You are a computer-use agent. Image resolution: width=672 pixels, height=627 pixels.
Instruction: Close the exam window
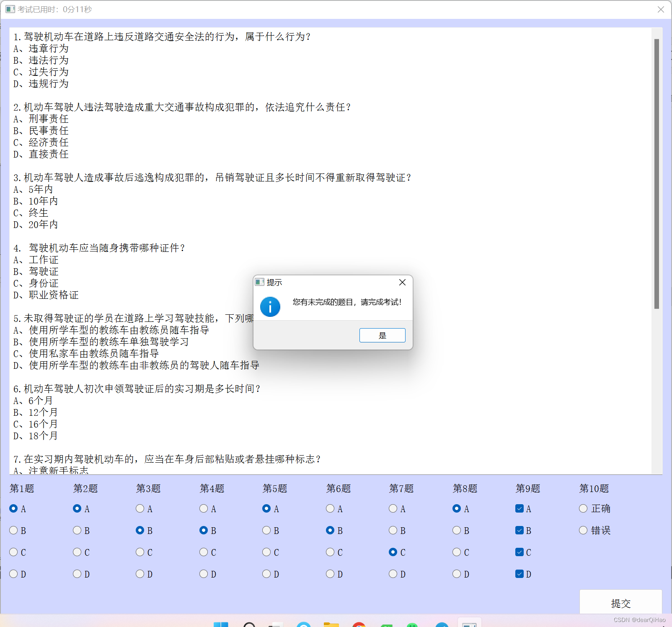click(661, 9)
